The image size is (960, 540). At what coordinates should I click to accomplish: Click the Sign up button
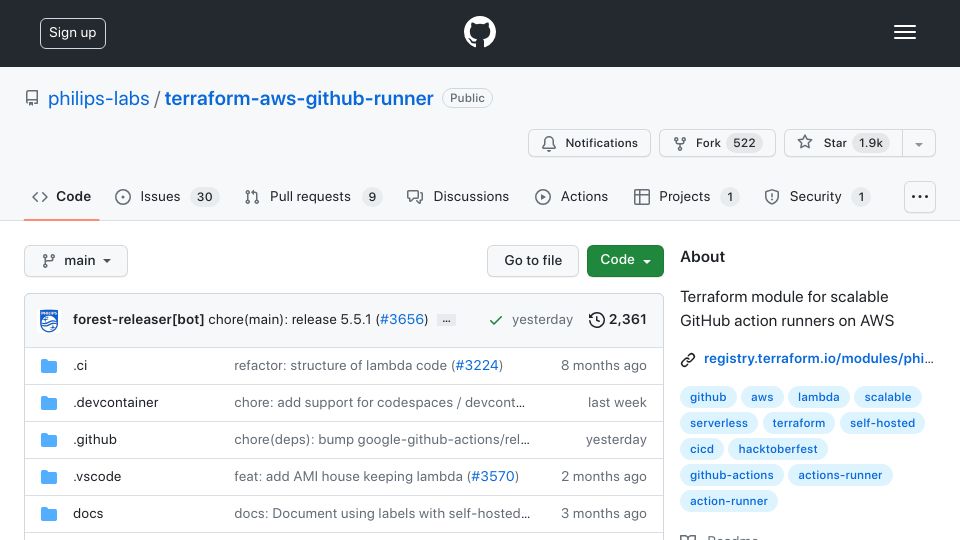click(x=73, y=33)
